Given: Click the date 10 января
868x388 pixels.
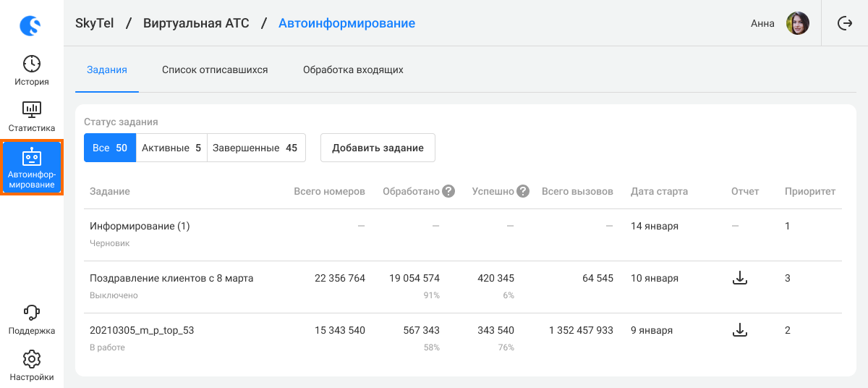Looking at the screenshot, I should click(655, 278).
